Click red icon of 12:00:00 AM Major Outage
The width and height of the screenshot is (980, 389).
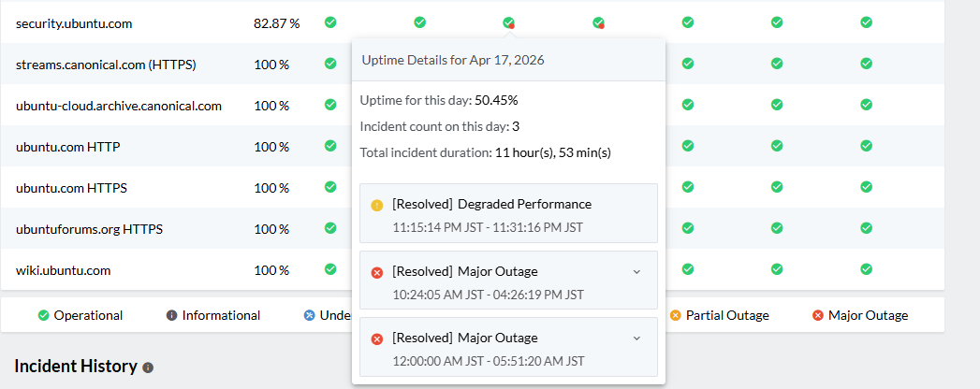pos(377,339)
